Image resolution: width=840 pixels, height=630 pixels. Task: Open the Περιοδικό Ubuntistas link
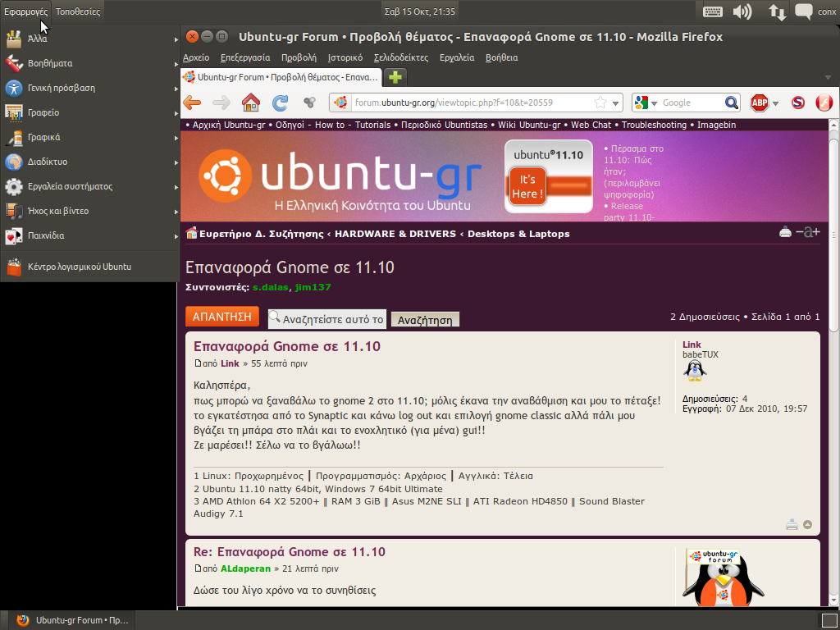[x=444, y=125]
